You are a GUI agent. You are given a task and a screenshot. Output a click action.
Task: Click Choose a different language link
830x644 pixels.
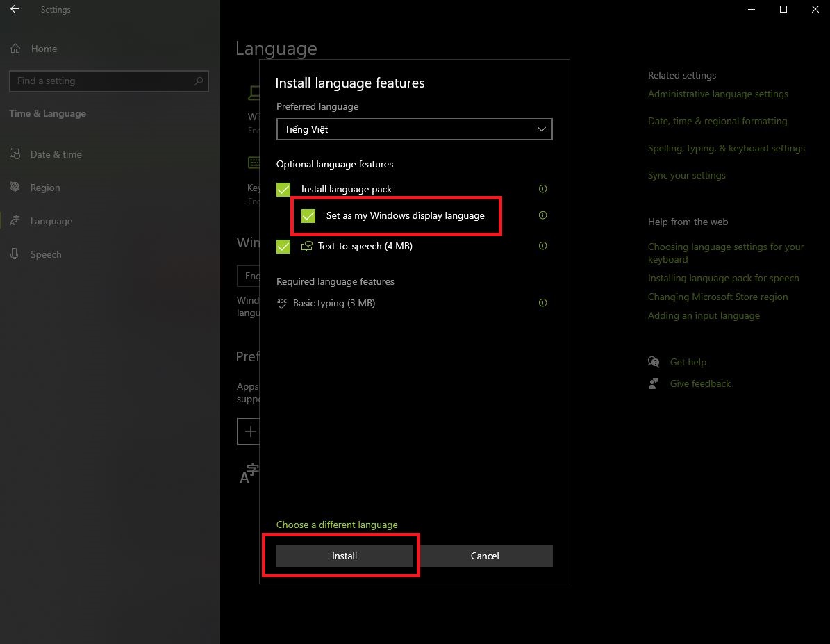(337, 525)
